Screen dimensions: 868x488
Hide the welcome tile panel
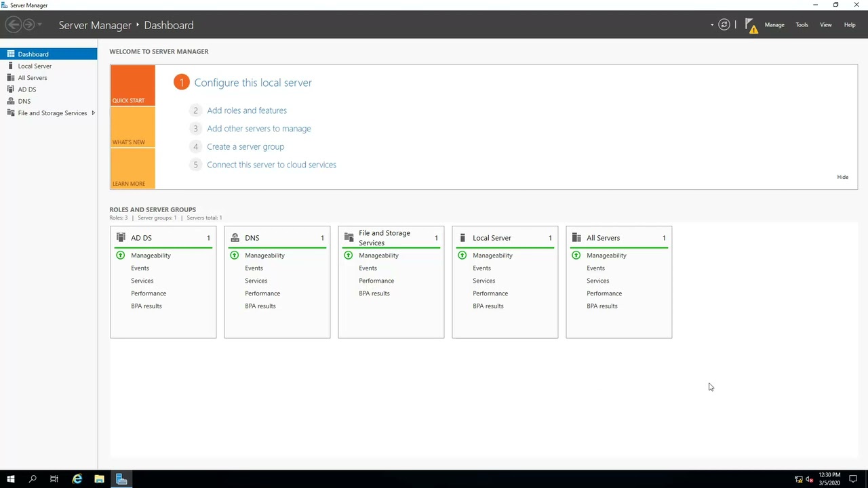(x=842, y=177)
